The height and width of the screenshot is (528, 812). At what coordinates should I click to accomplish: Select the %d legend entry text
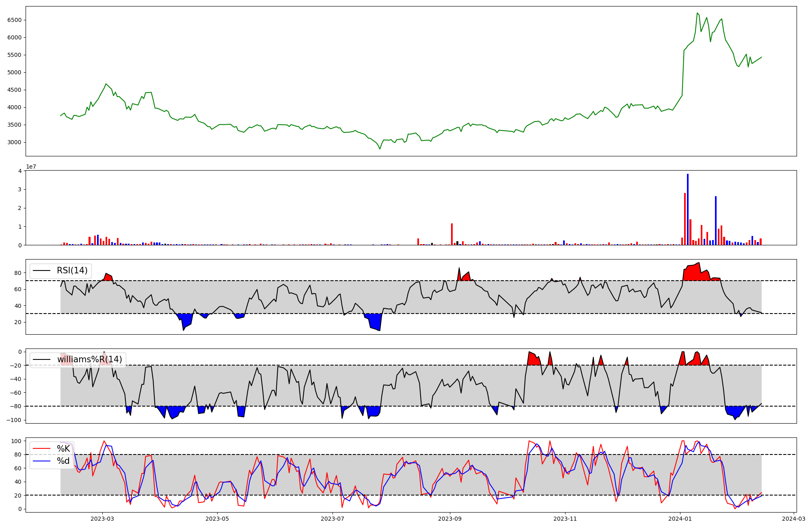coord(63,461)
